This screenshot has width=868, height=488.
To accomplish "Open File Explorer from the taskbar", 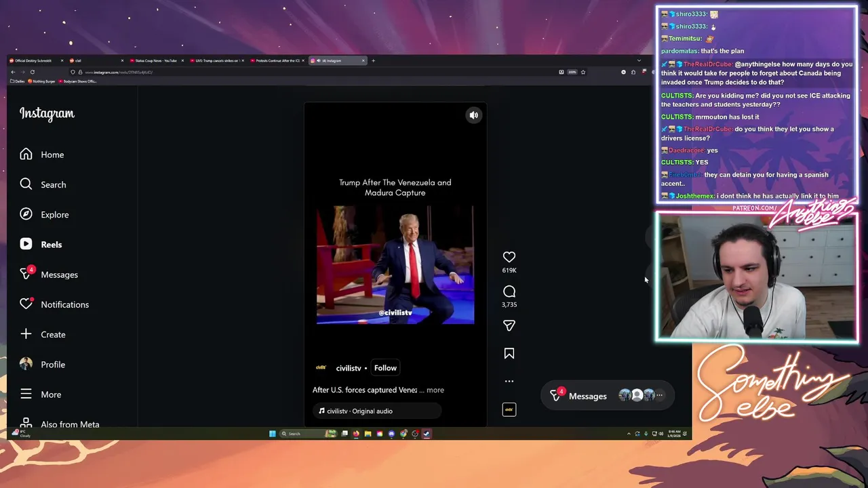I will 368,434.
